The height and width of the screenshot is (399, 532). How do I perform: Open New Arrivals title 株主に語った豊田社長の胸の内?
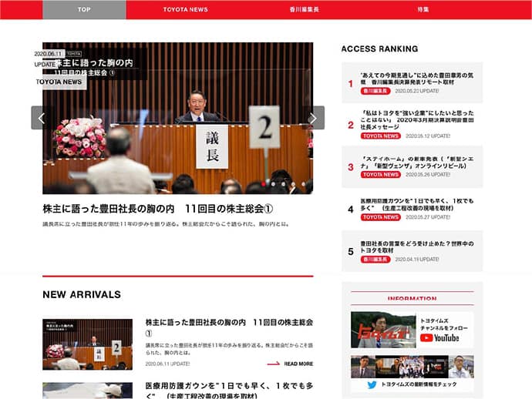pos(229,327)
